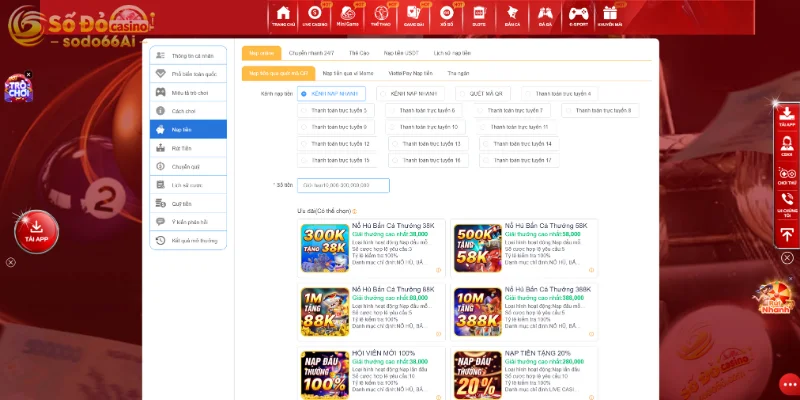Open the Khuyến Mãi gift icon
800x400 pixels.
click(610, 16)
